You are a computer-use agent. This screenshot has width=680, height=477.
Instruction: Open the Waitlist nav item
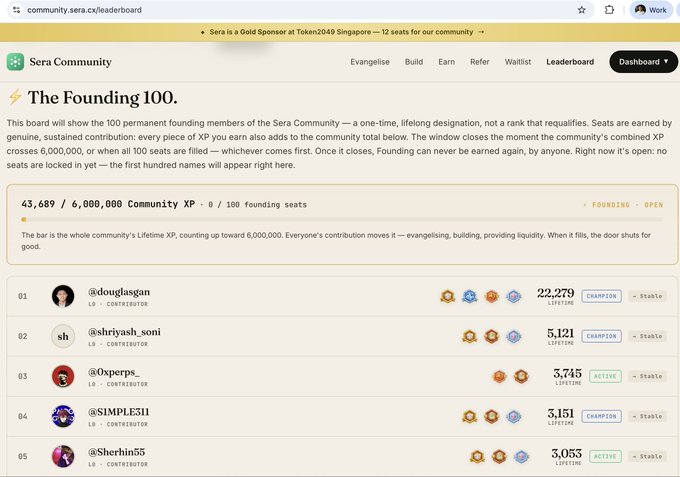click(518, 62)
